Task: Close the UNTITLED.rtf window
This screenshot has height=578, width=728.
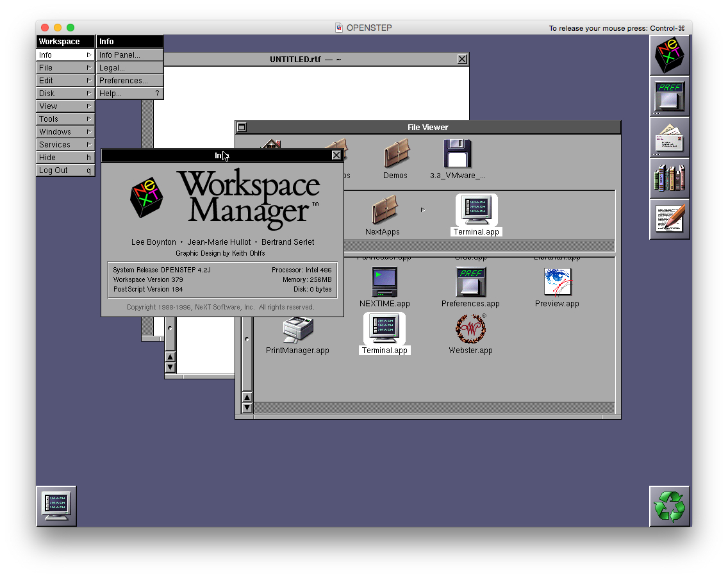Action: coord(463,60)
